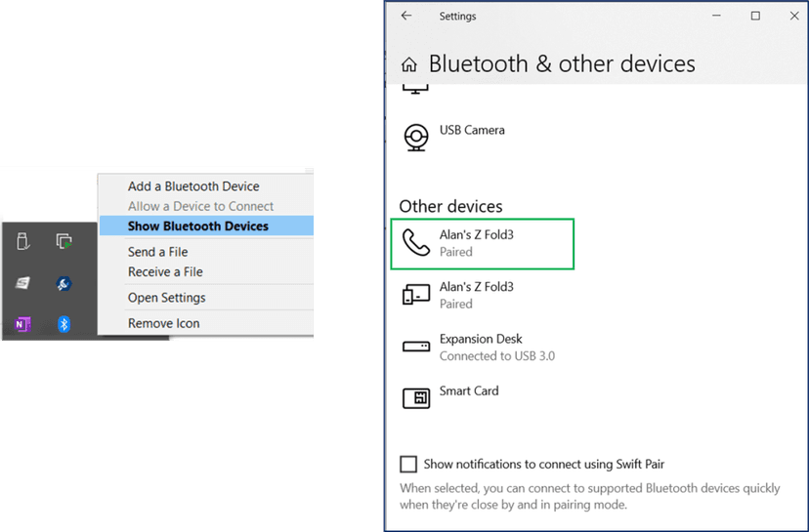The image size is (809, 532).
Task: Select Send a File from context menu
Action: [158, 252]
